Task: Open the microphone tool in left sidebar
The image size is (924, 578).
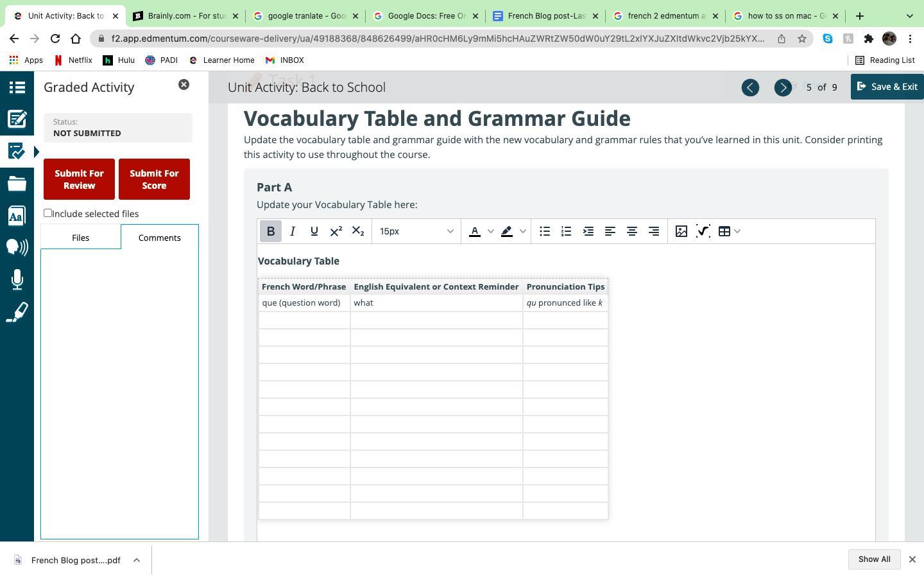Action: pos(17,279)
